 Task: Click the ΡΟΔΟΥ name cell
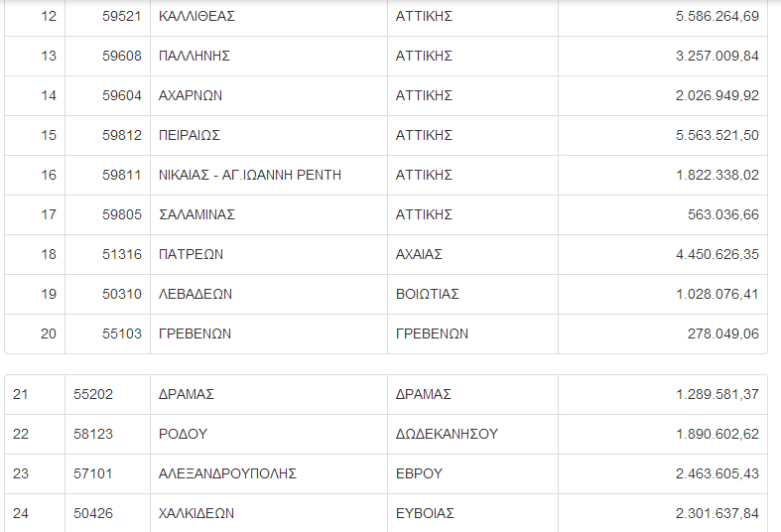point(183,434)
